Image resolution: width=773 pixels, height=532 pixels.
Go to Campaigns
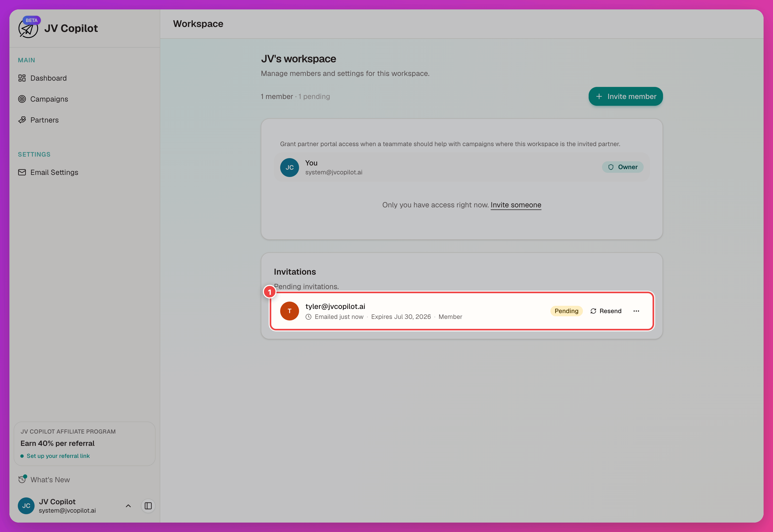49,99
